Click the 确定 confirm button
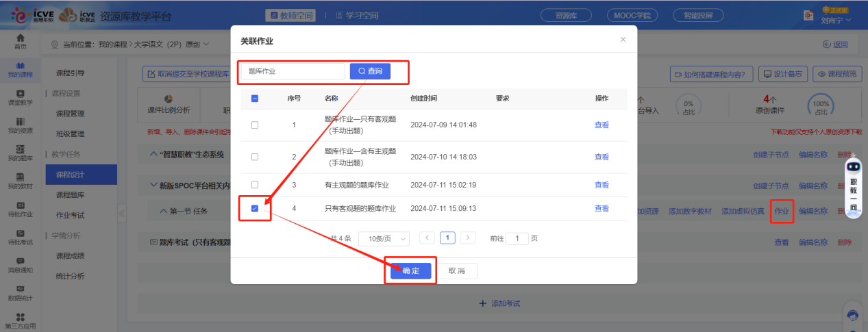868x332 pixels. pyautogui.click(x=411, y=271)
